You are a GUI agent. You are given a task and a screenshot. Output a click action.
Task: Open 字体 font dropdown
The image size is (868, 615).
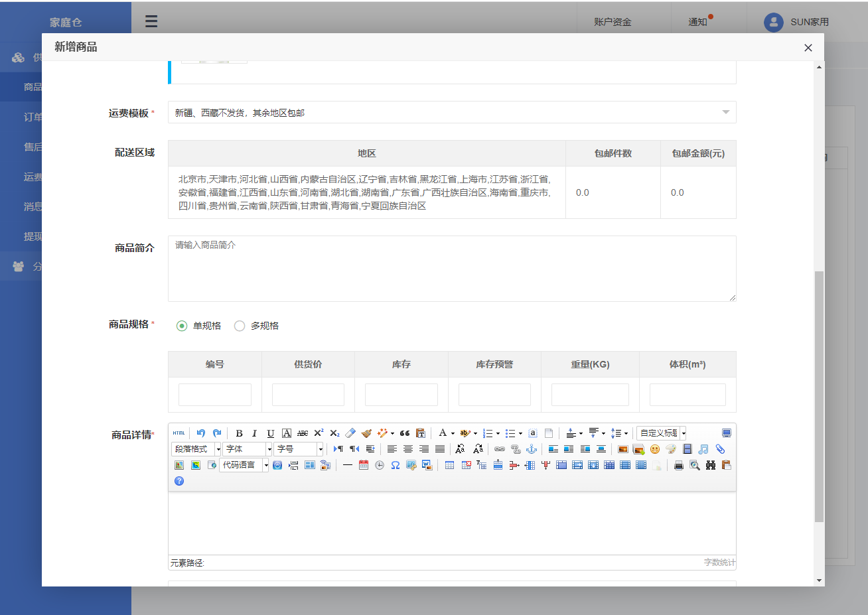(x=248, y=449)
